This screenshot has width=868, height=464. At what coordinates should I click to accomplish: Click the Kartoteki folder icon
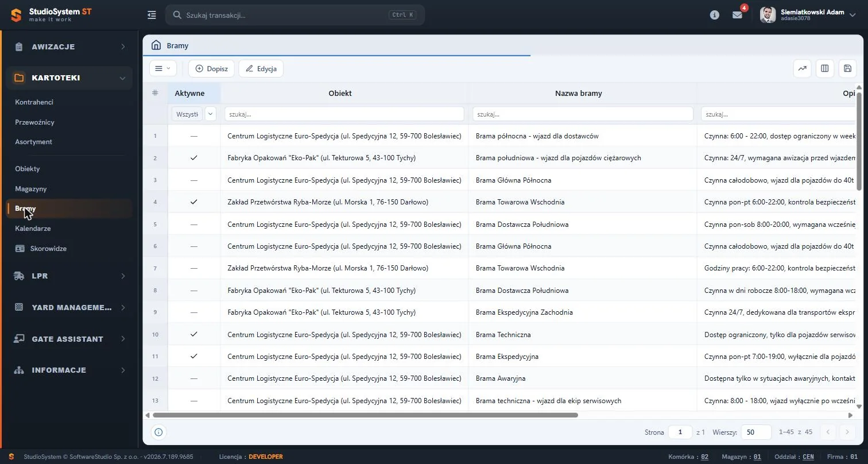(19, 78)
